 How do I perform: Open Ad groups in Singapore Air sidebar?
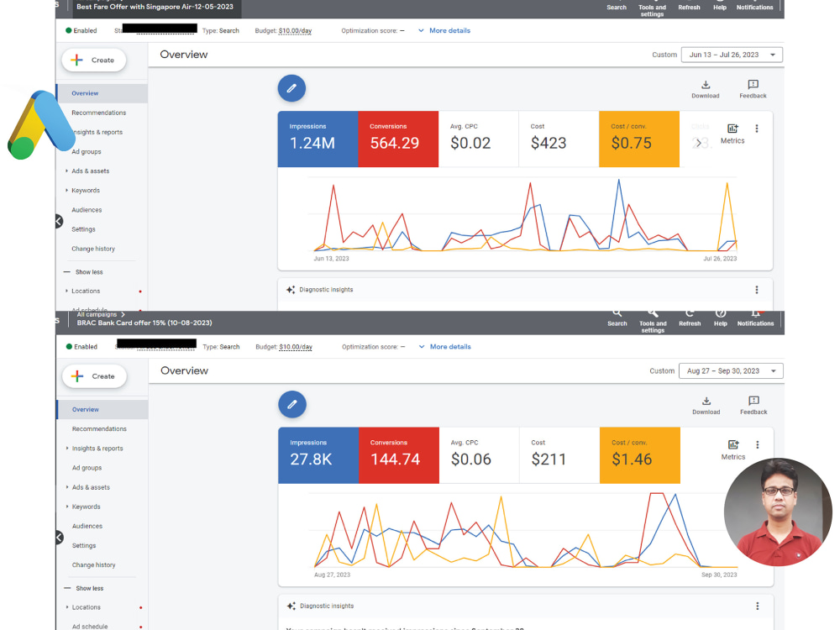pos(87,151)
